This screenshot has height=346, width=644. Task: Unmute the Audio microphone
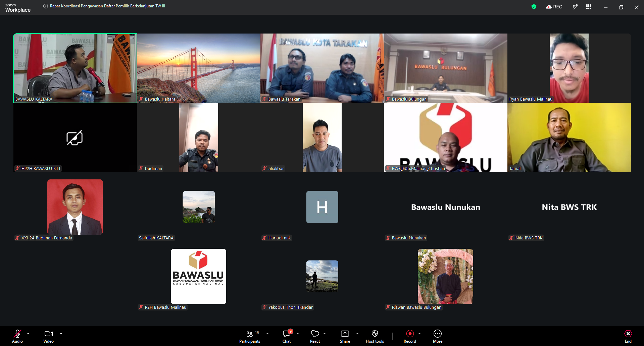[x=17, y=337]
